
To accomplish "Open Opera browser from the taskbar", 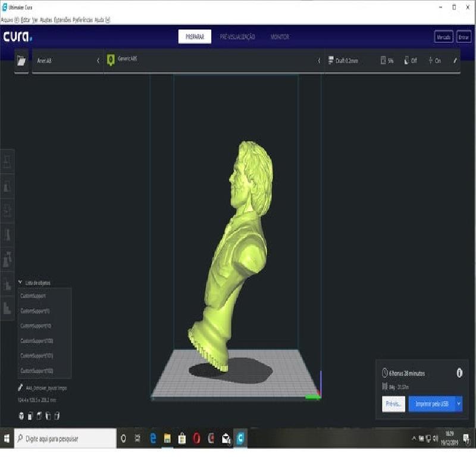I will (197, 439).
